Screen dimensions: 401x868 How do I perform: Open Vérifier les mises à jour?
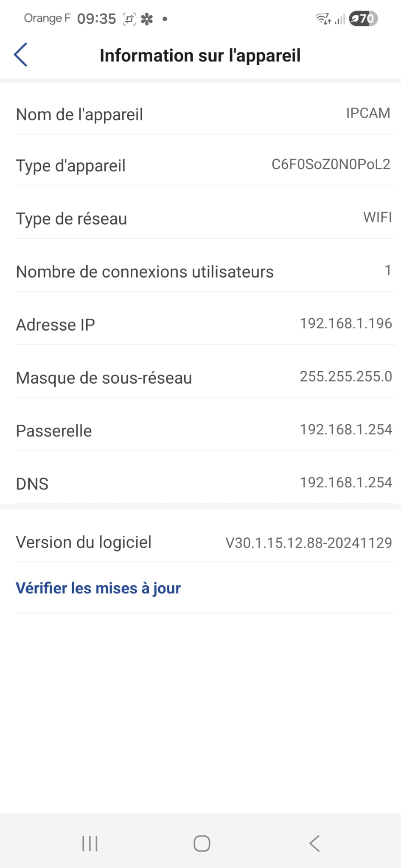(98, 588)
